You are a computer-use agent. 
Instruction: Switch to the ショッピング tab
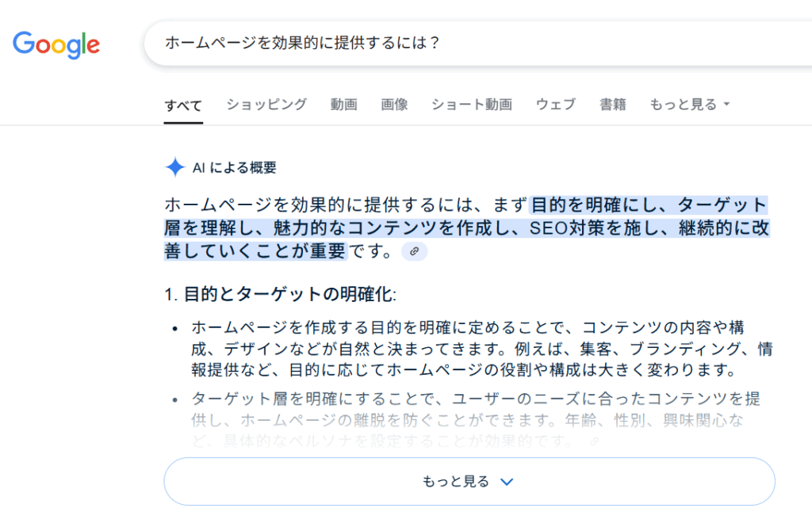click(x=266, y=105)
